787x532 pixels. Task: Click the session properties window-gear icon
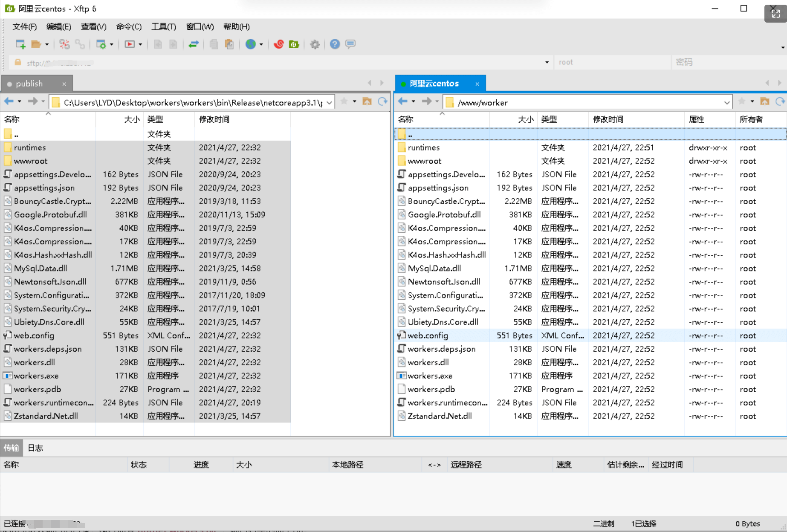101,44
